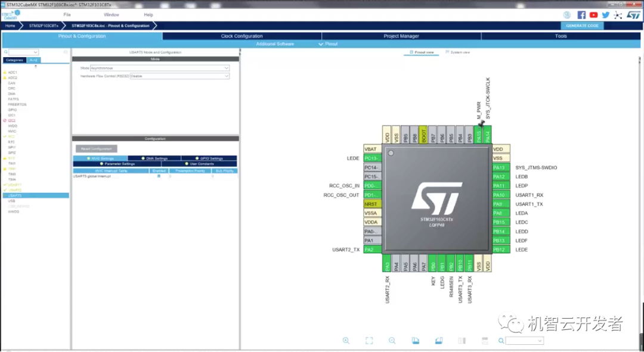Viewport: 644px width, 352px height.
Task: Expand the Pinout dropdown in sub-toolbar
Action: [x=329, y=44]
